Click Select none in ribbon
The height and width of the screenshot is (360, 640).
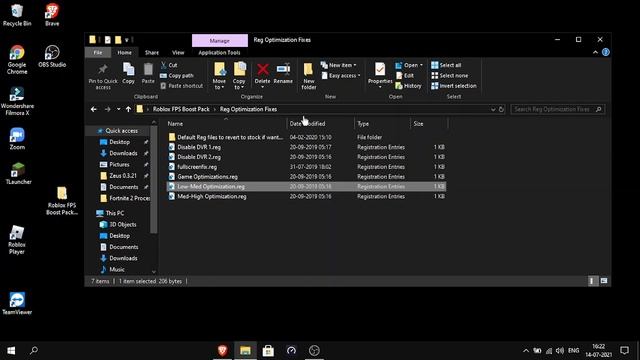click(449, 76)
